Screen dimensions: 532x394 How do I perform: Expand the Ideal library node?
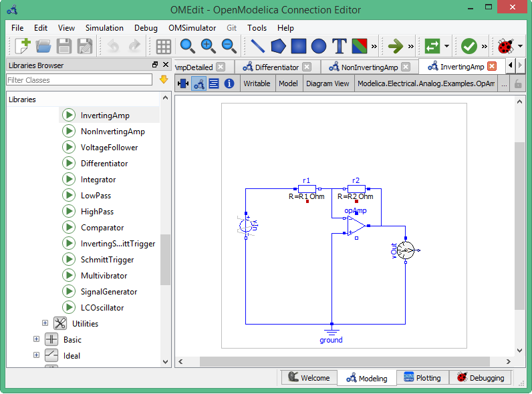click(37, 355)
